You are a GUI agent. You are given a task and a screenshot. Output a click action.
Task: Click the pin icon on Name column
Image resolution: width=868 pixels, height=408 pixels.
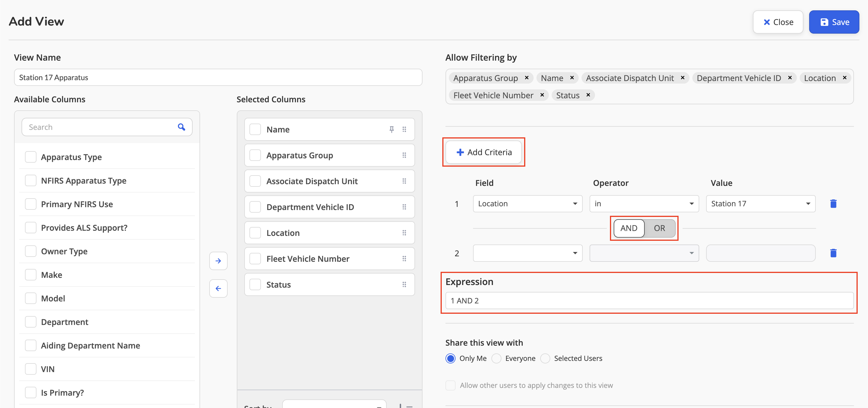[x=392, y=130]
